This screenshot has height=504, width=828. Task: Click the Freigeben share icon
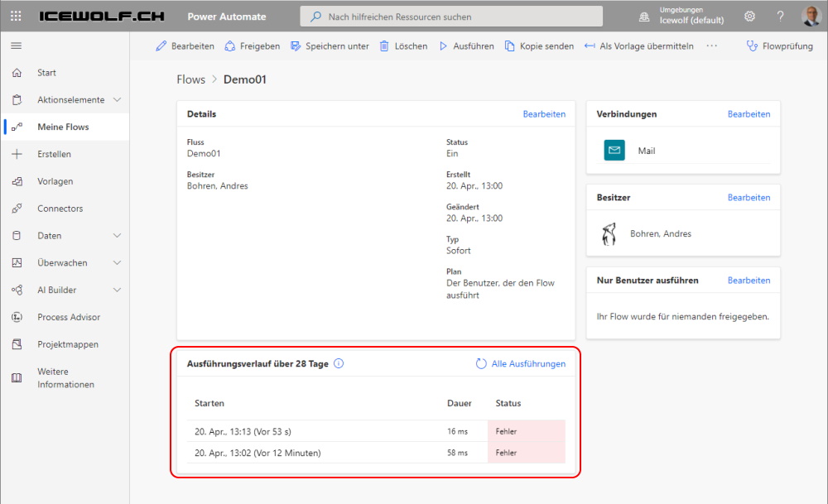[229, 46]
